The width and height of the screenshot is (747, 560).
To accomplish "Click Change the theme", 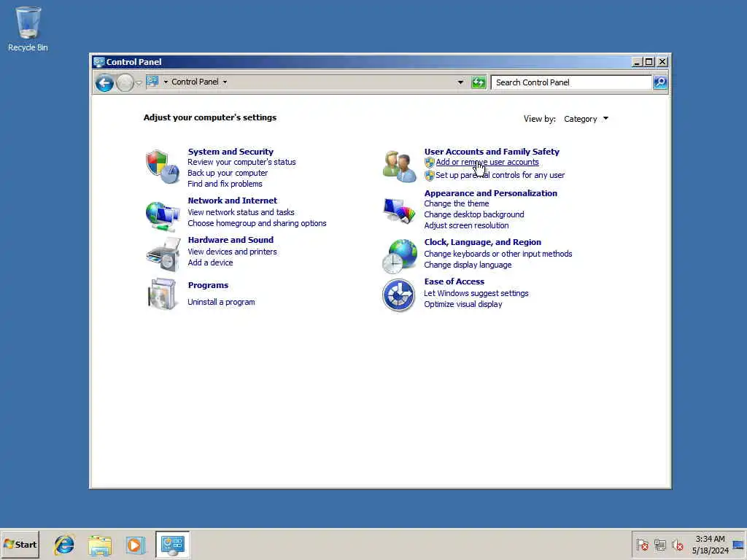I will [457, 204].
